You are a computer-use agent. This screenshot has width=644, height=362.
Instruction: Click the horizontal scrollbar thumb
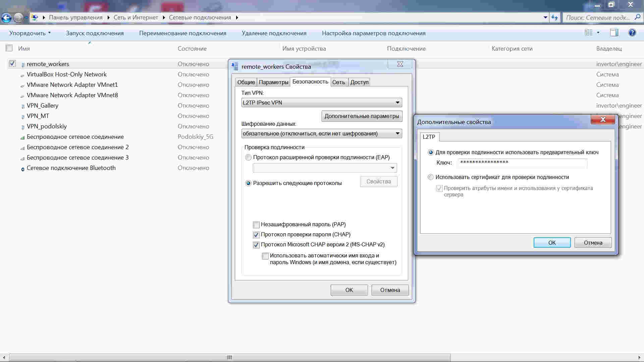(229, 357)
